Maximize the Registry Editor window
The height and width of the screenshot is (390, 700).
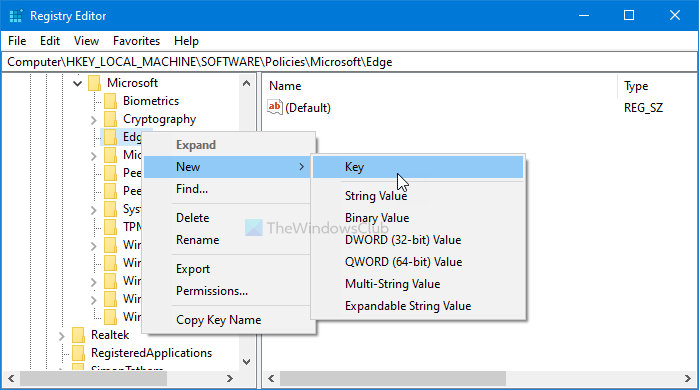pyautogui.click(x=629, y=16)
